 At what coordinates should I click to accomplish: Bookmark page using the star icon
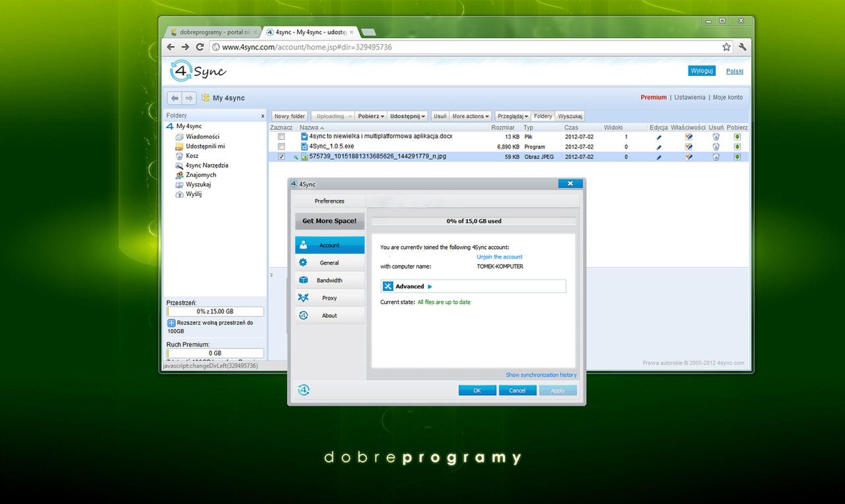[x=726, y=47]
